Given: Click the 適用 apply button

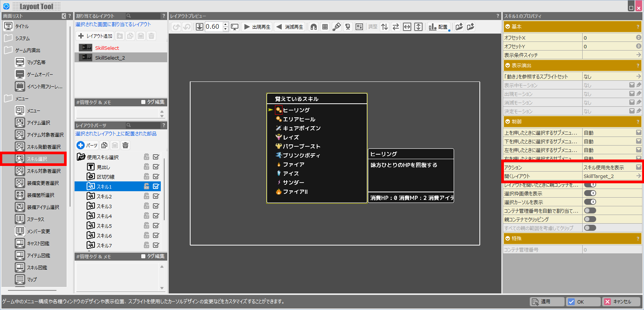Looking at the screenshot, I should tap(547, 302).
